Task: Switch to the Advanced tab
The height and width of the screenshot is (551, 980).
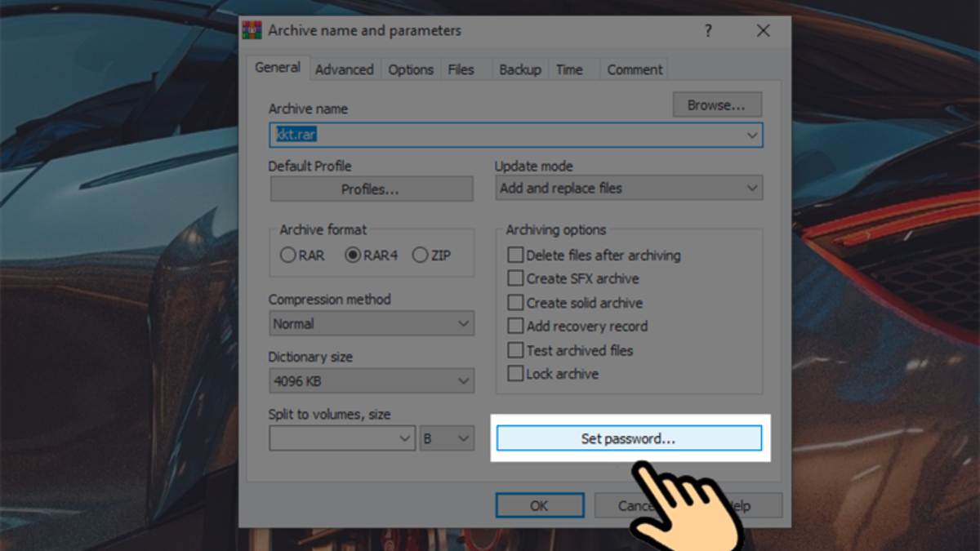Action: click(x=344, y=69)
